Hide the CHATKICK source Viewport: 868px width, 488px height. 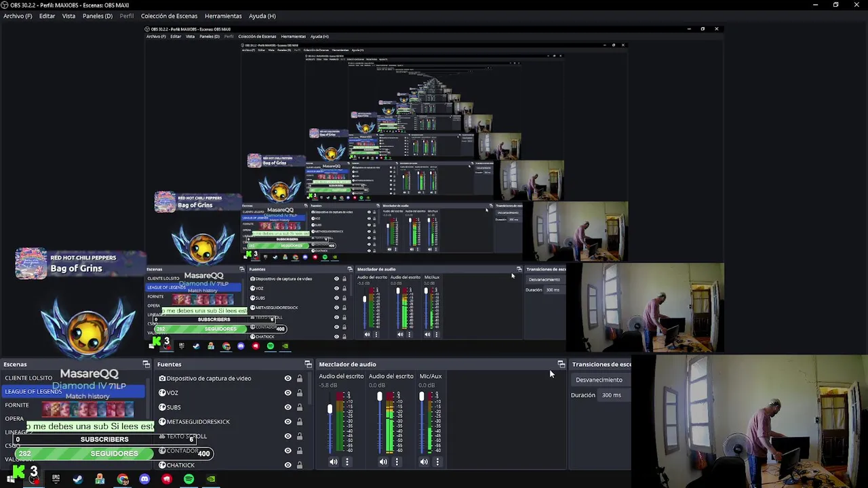pyautogui.click(x=288, y=465)
